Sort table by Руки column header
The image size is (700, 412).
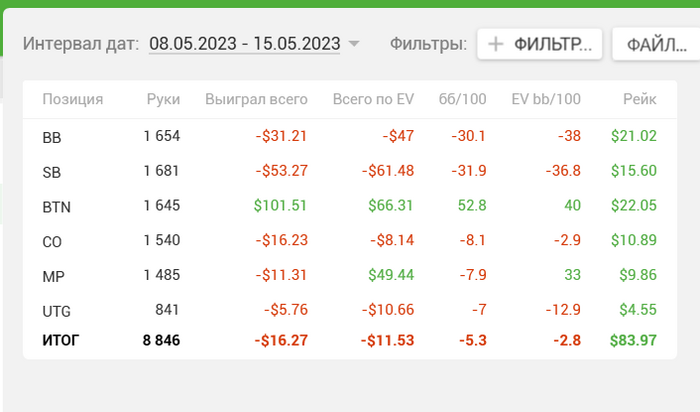pos(163,99)
